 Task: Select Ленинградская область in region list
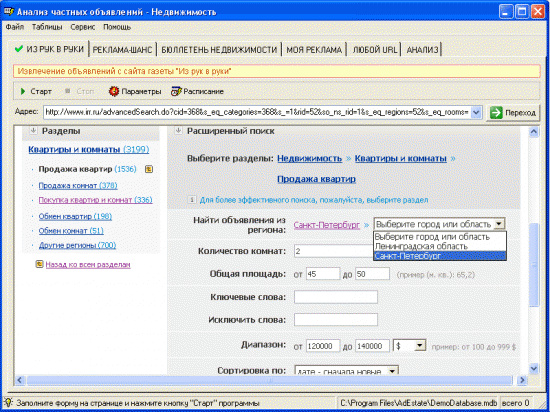[x=440, y=246]
